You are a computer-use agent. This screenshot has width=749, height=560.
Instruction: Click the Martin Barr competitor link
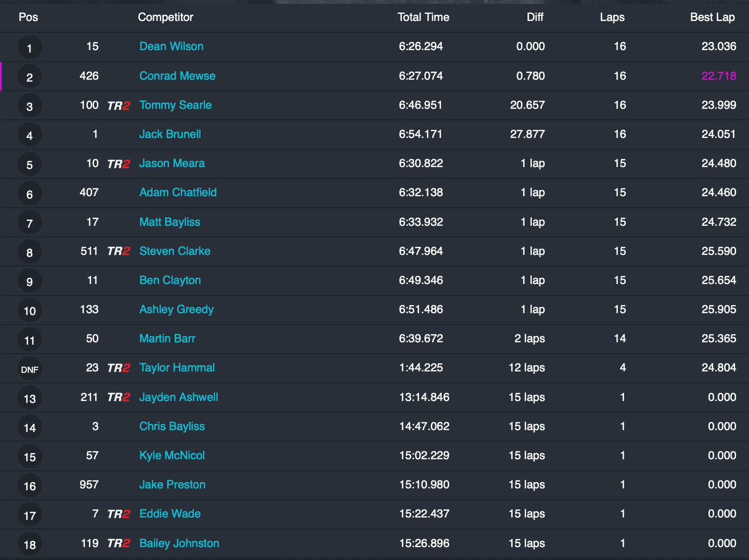[167, 338]
